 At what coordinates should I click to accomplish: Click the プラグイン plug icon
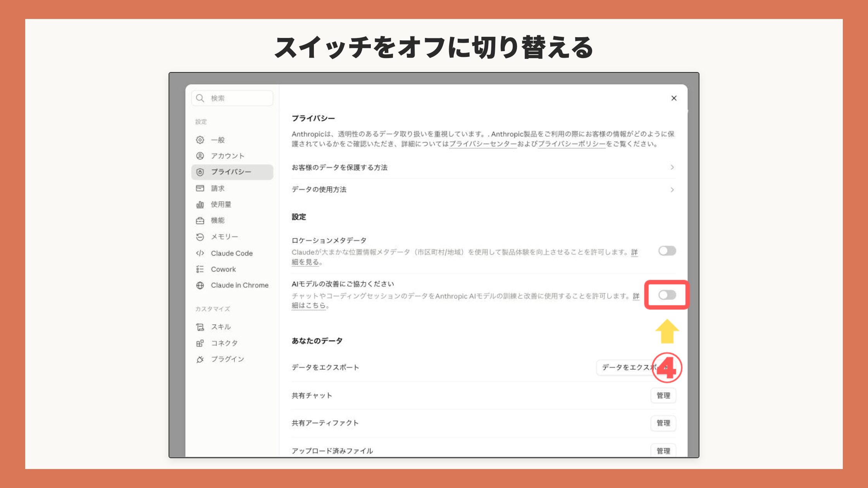click(200, 359)
